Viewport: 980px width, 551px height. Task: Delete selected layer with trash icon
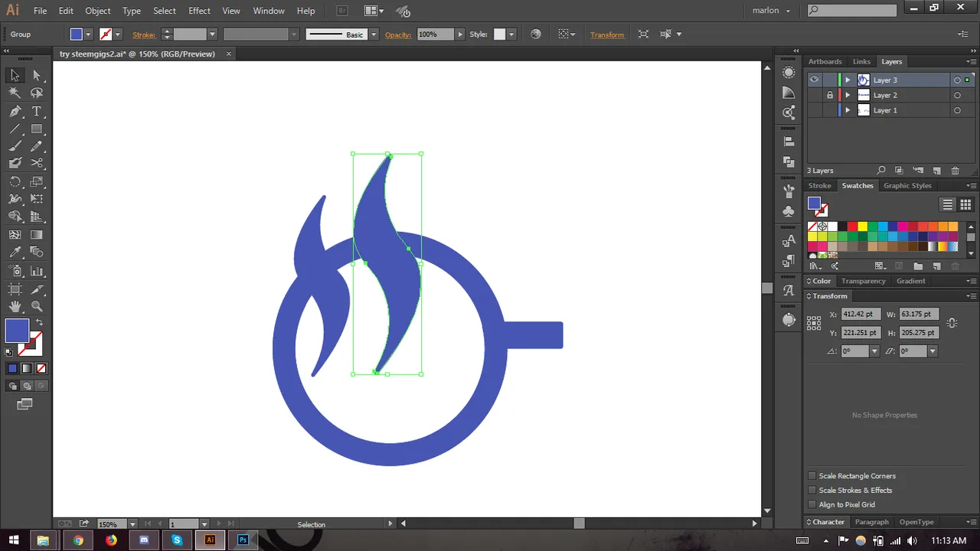click(x=955, y=171)
